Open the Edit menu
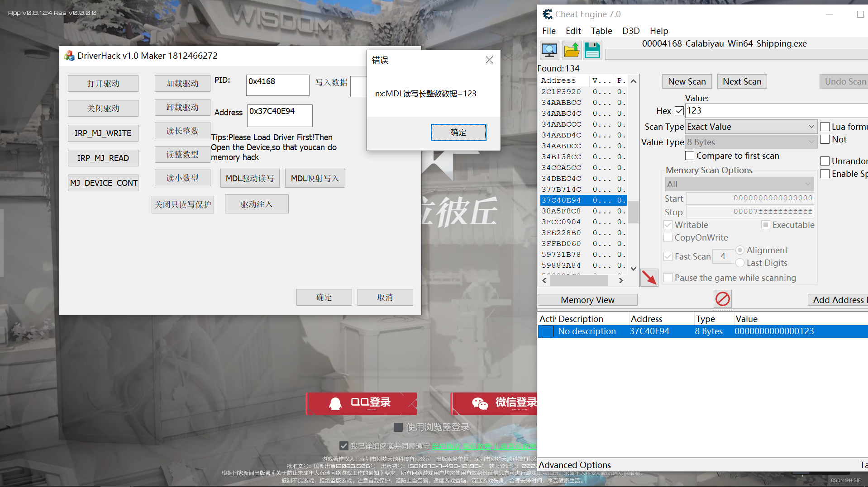 573,31
